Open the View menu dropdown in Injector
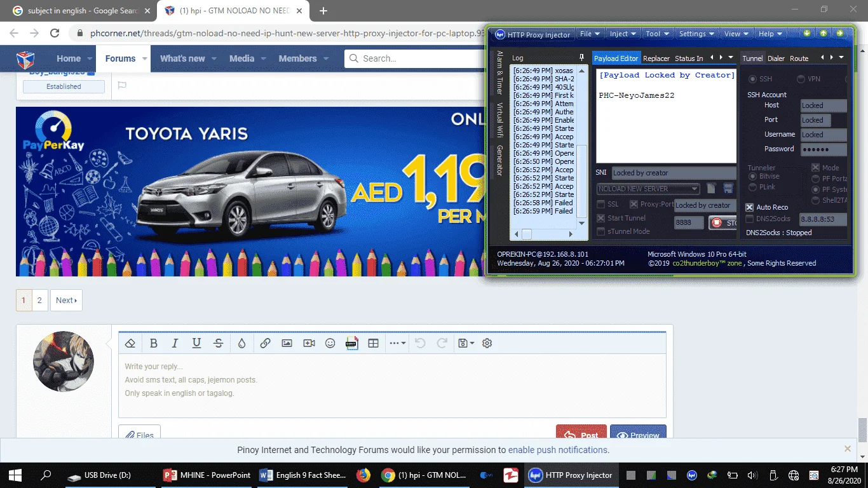 coord(736,34)
